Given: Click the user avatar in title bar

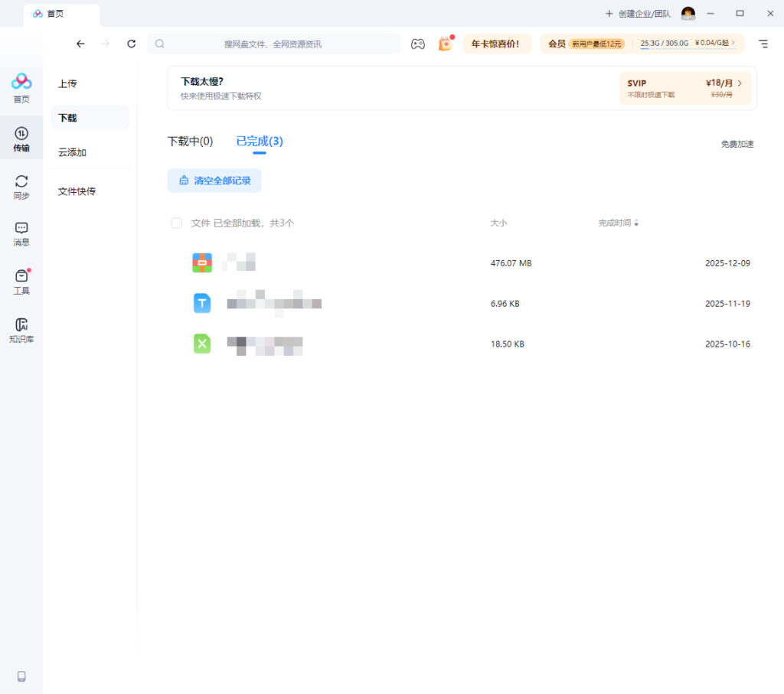Looking at the screenshot, I should (x=688, y=14).
